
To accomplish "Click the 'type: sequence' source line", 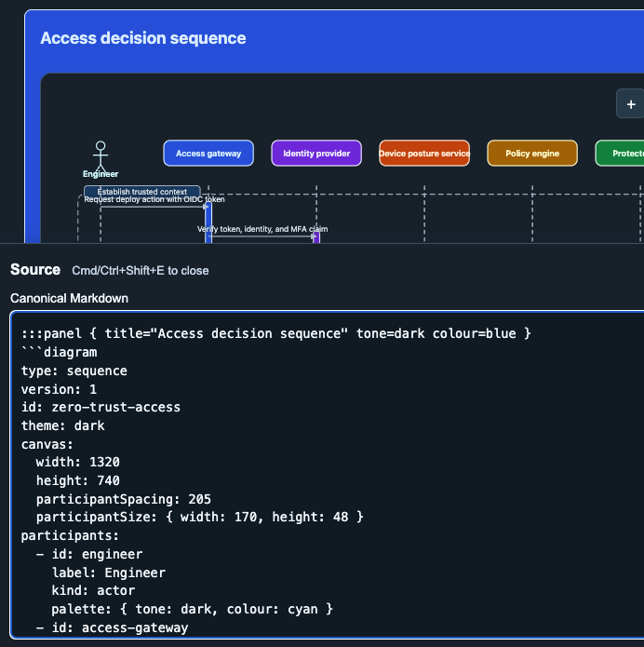I will point(74,371).
